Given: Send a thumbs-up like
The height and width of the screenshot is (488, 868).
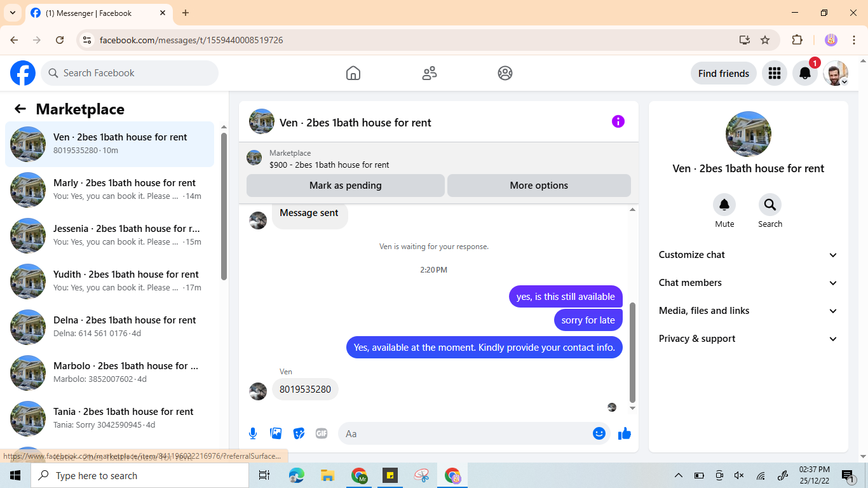Looking at the screenshot, I should tap(625, 433).
